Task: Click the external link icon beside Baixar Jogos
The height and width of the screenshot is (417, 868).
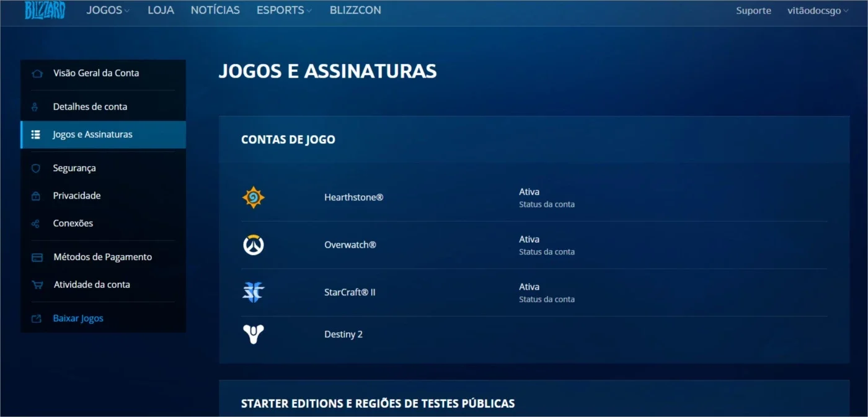Action: click(36, 318)
